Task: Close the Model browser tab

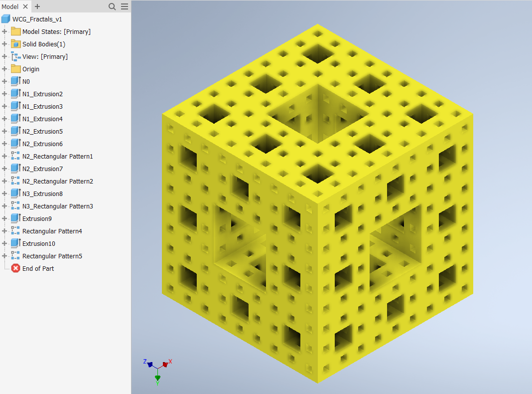Action: [25, 6]
